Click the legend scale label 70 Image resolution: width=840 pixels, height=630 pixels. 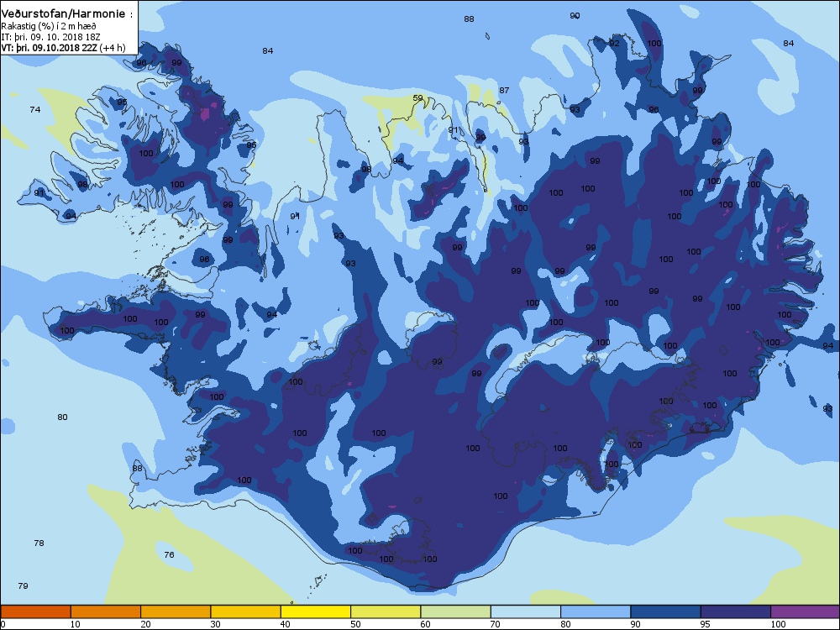pyautogui.click(x=496, y=624)
